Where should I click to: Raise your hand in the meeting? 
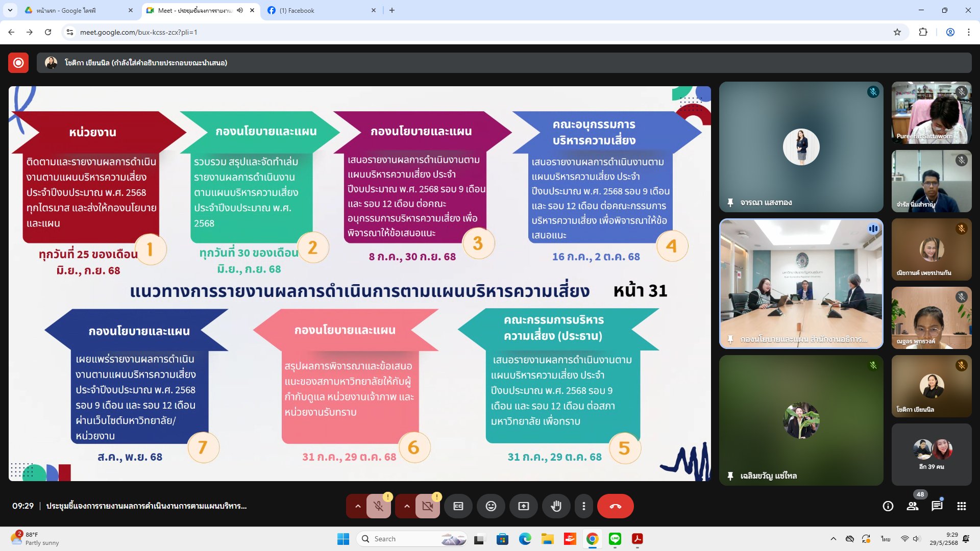click(x=556, y=506)
